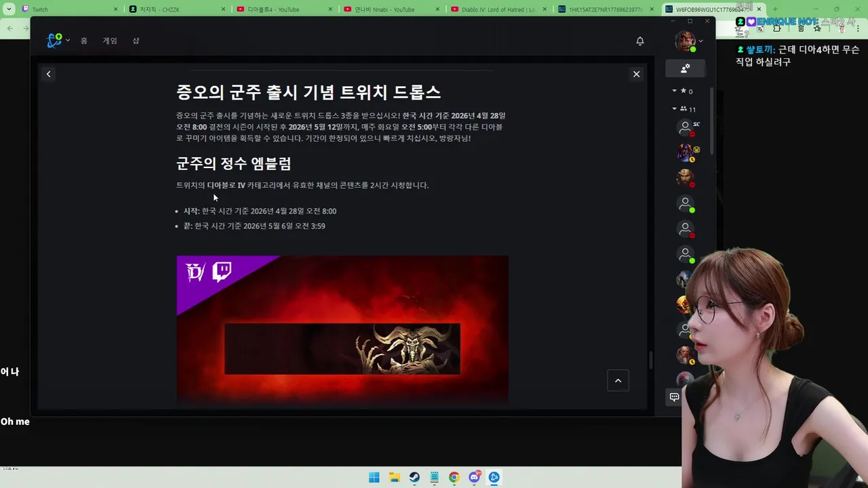The width and height of the screenshot is (868, 488).
Task: Open Battle.net from the taskbar
Action: click(x=494, y=477)
